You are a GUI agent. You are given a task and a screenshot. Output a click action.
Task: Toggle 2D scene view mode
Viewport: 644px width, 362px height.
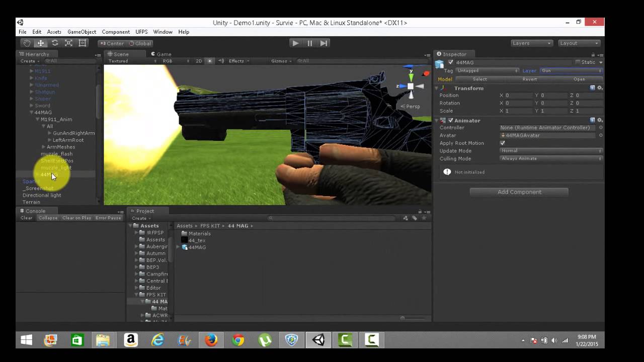point(199,61)
